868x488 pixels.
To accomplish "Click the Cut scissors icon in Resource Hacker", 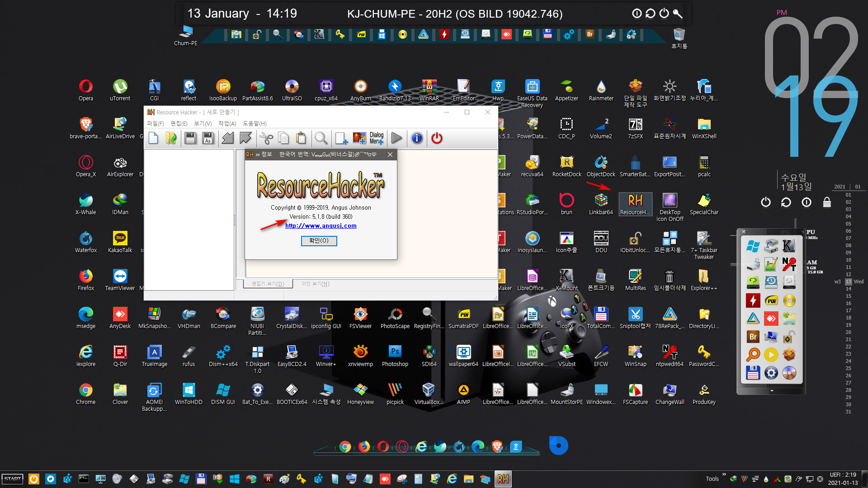I will coord(266,138).
